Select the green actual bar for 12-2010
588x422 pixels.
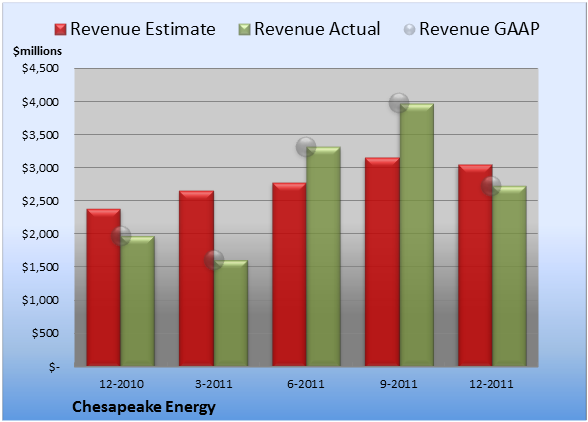point(138,301)
